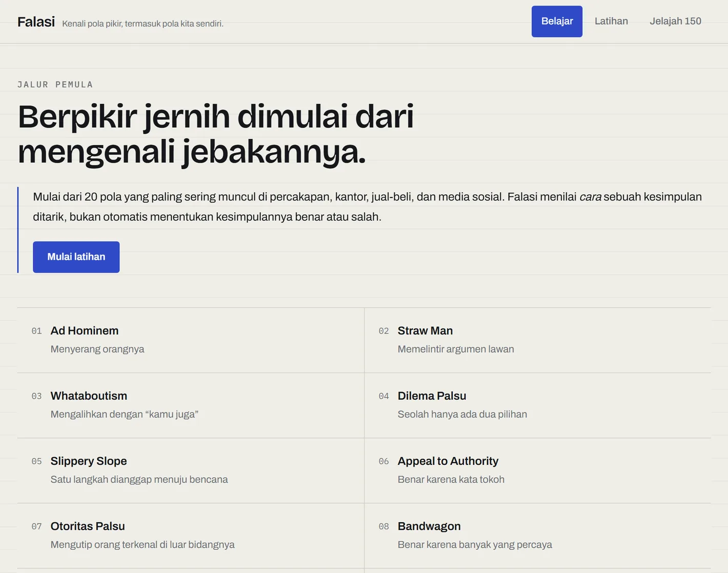Viewport: 728px width, 573px height.
Task: Click the number 06 beside Appeal to Authority
Action: (384, 461)
